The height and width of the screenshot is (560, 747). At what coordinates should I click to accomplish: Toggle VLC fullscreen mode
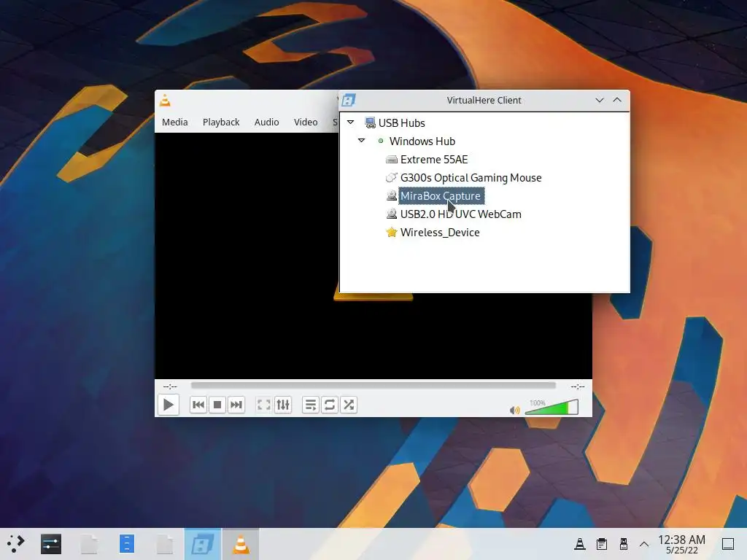[263, 405]
